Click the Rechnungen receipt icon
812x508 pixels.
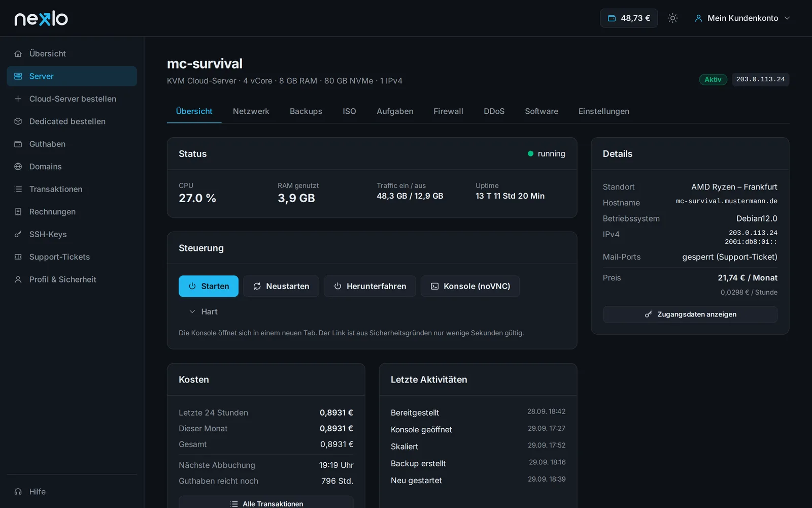[18, 212]
